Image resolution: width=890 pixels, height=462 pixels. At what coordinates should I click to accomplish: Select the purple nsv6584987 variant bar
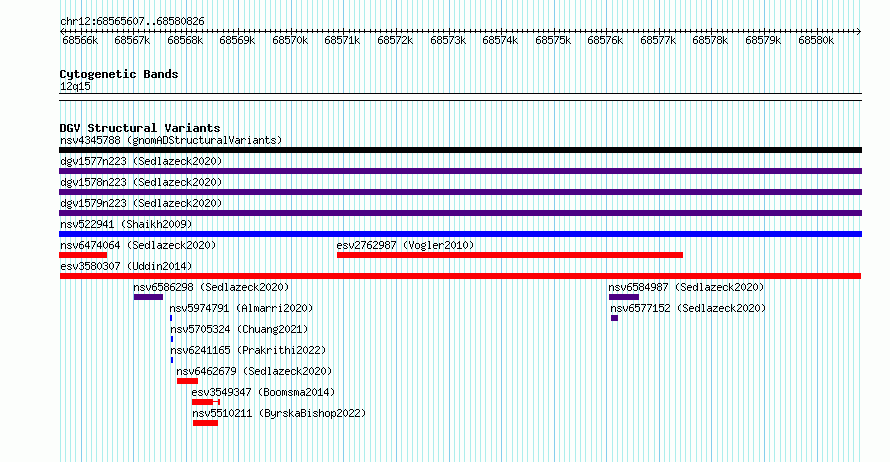[624, 297]
